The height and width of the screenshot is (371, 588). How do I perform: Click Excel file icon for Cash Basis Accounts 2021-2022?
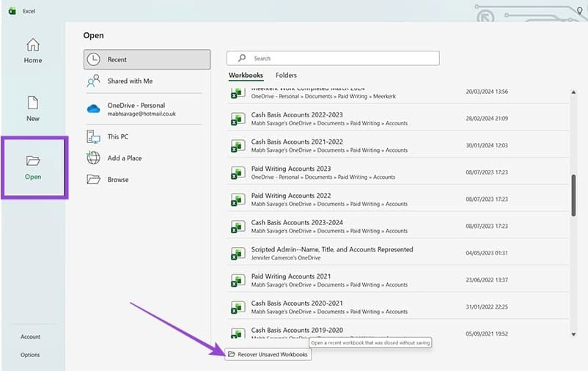(x=238, y=146)
